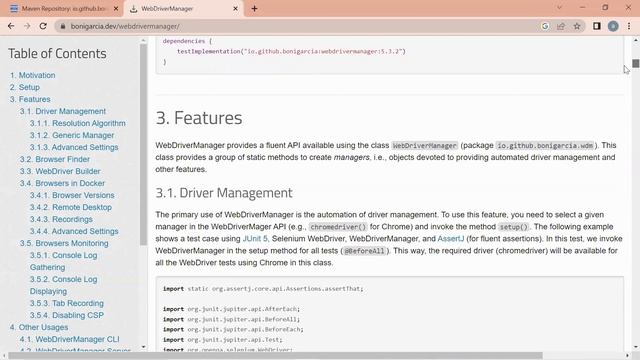Open a new browser tab
This screenshot has height=360, width=640.
[254, 8]
